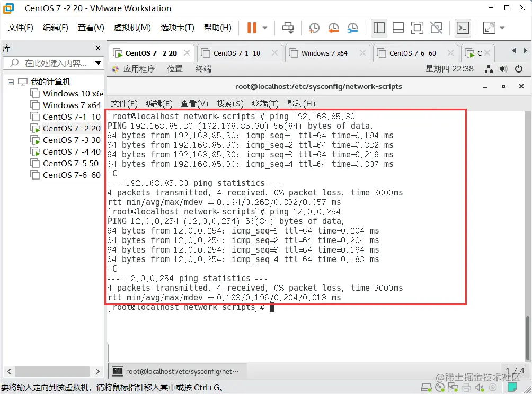This screenshot has height=394, width=532.
Task: Open the 虚拟机(M) menu
Action: (132, 28)
